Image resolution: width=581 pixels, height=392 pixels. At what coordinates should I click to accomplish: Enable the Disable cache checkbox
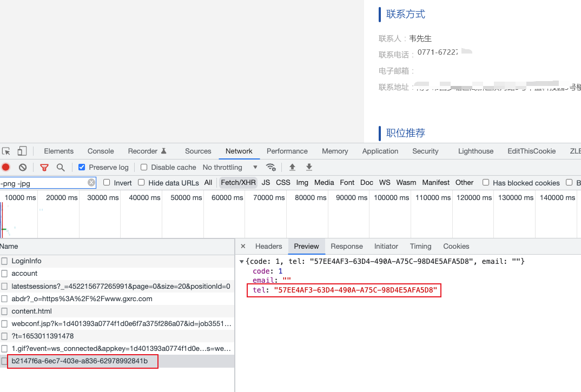coord(144,168)
